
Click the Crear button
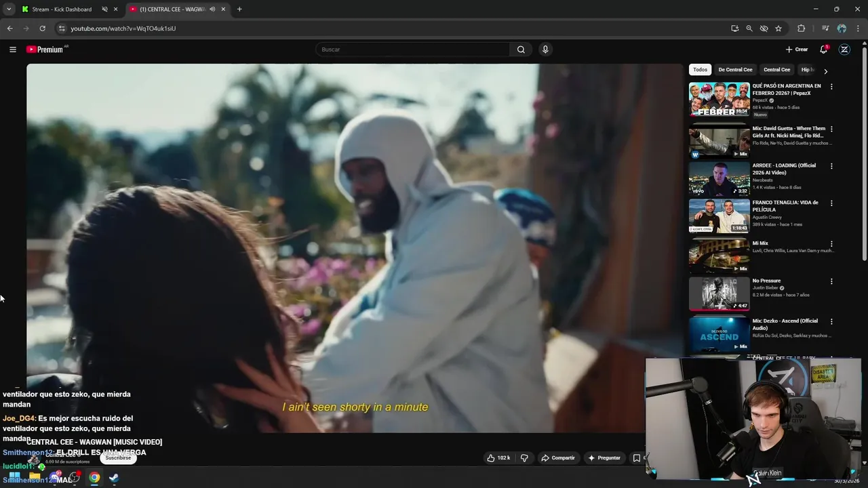click(x=797, y=49)
